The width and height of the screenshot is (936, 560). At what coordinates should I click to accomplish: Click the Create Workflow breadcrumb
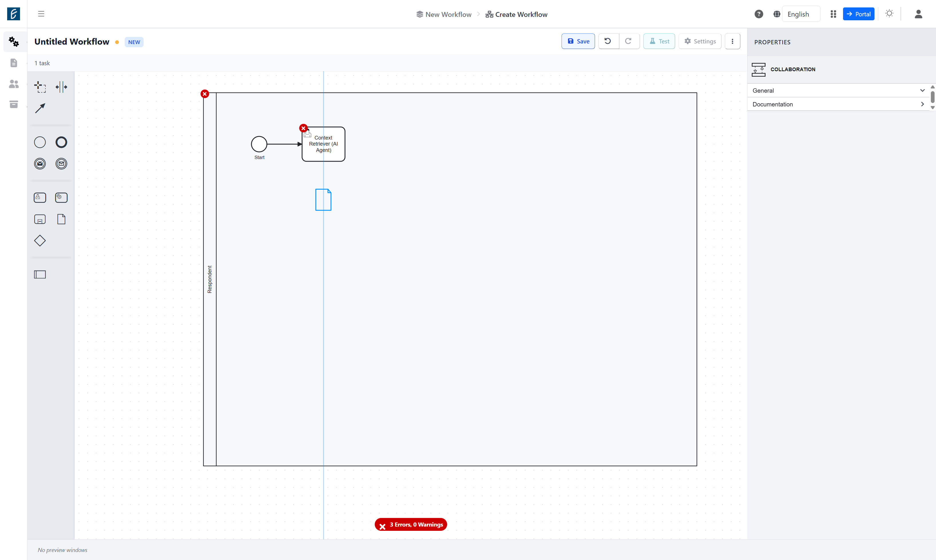[x=516, y=14]
